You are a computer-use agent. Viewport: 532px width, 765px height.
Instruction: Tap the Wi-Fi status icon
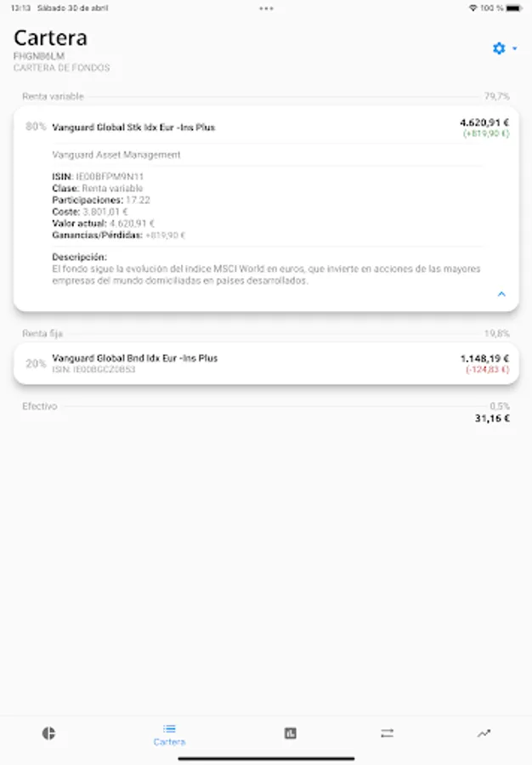pyautogui.click(x=473, y=8)
